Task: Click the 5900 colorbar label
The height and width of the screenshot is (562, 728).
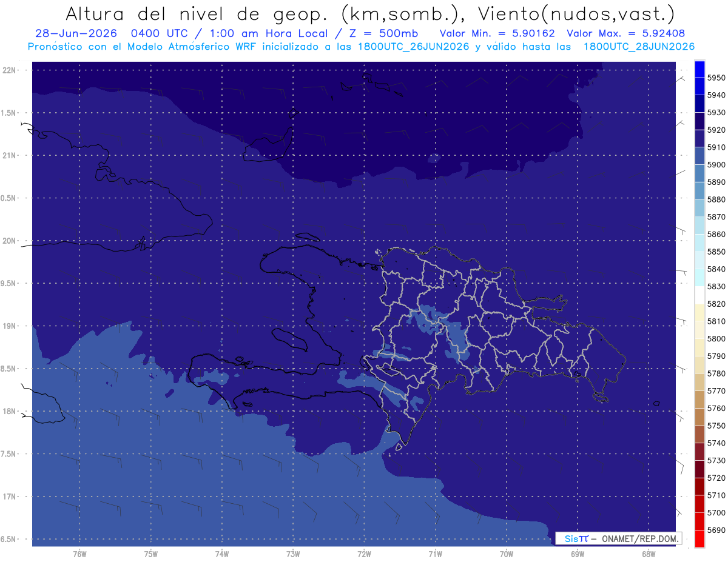Action: coord(716,164)
